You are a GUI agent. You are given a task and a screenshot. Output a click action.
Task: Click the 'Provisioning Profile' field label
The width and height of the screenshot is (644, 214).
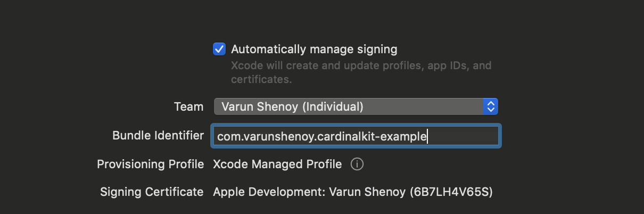pos(151,164)
